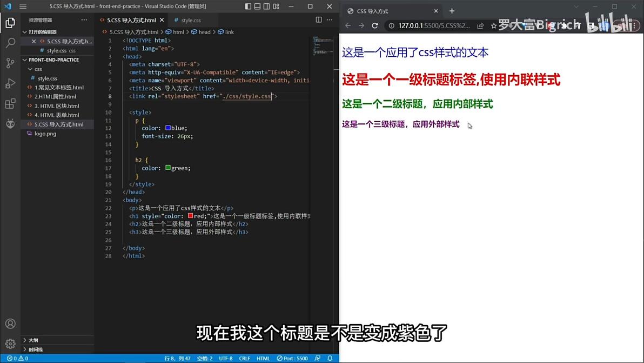Toggle bottom panel layout icon
The width and height of the screenshot is (644, 363).
[258, 6]
